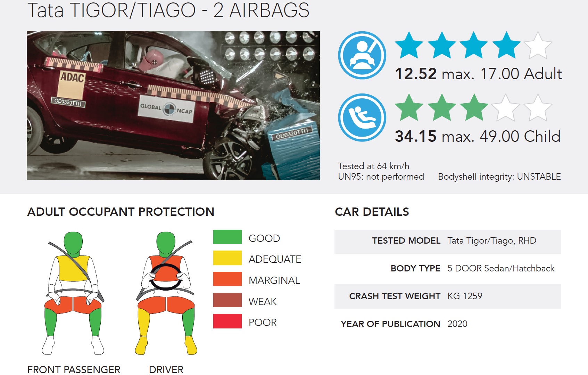Select the brown WEAK legend swatch

click(227, 300)
